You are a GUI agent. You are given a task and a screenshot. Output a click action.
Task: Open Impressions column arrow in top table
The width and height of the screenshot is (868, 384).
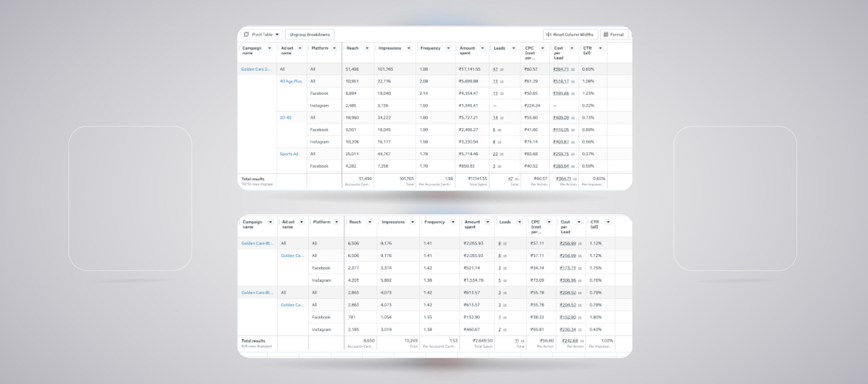(409, 48)
